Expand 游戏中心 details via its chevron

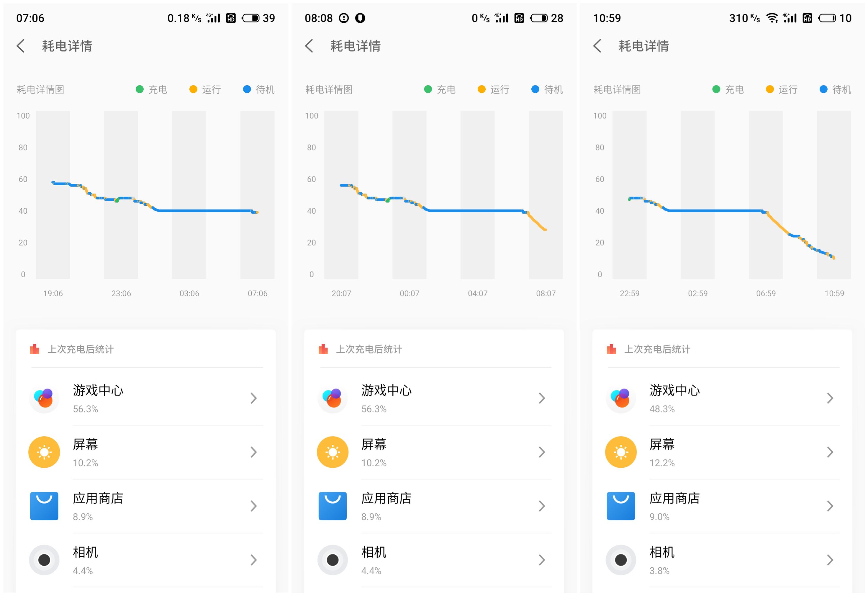(x=254, y=398)
